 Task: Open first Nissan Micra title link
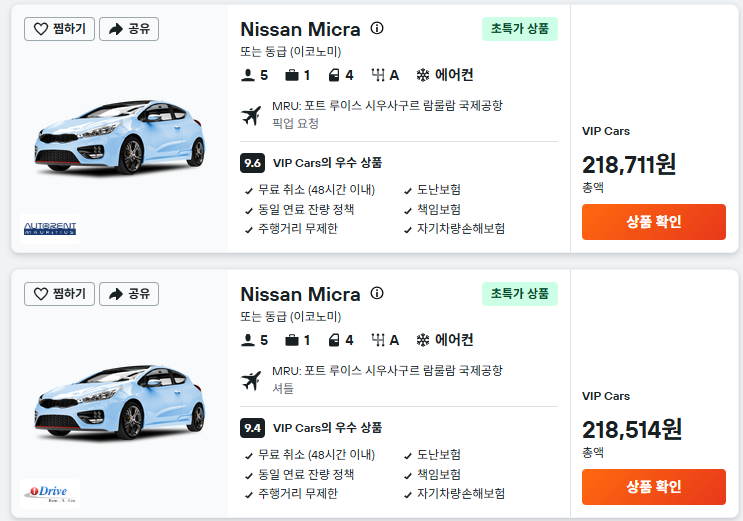click(300, 29)
